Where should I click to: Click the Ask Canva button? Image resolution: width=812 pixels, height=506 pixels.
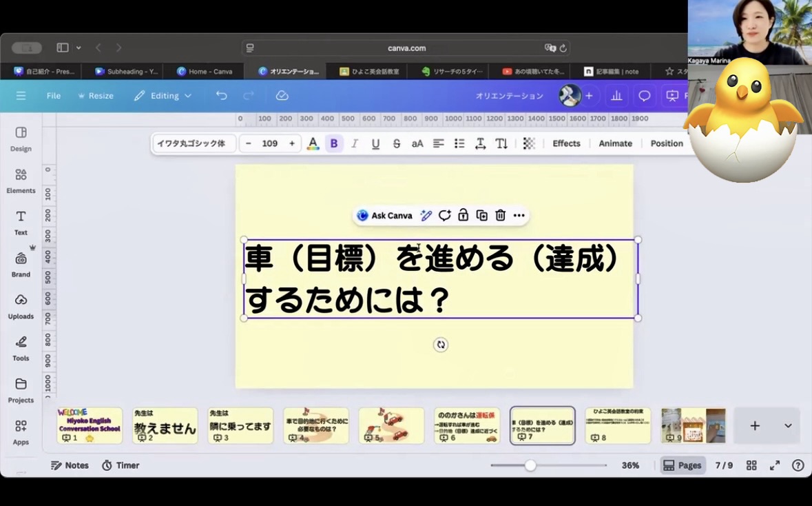[384, 216]
